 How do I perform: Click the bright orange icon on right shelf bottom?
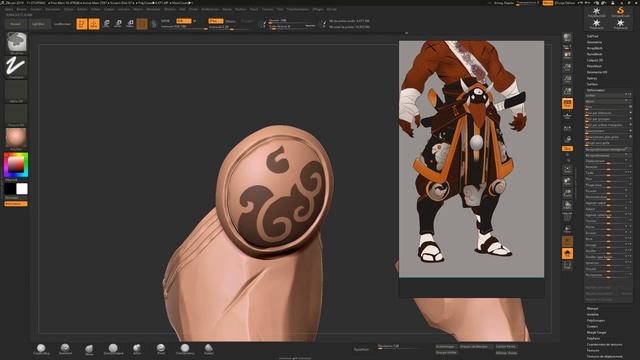click(567, 254)
